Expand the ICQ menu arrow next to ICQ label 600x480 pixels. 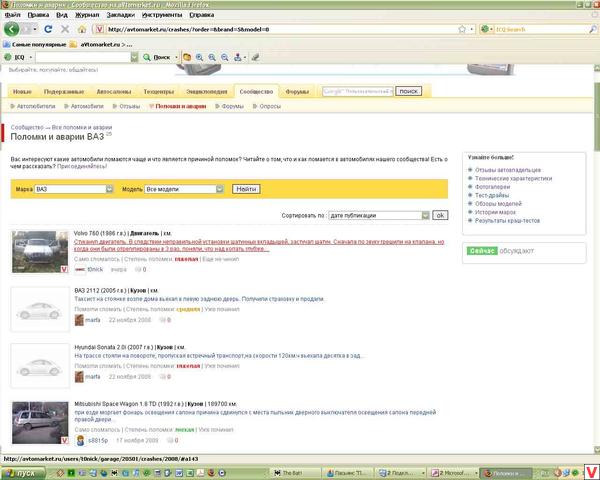click(x=31, y=57)
